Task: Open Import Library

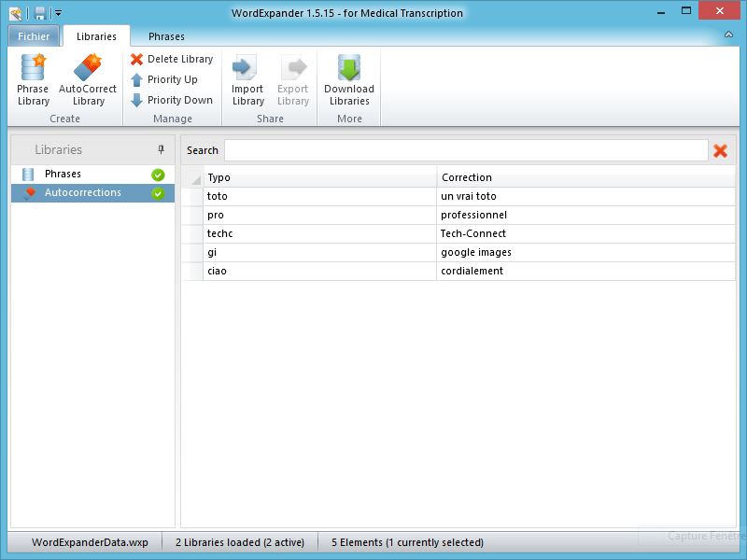Action: pos(247,80)
